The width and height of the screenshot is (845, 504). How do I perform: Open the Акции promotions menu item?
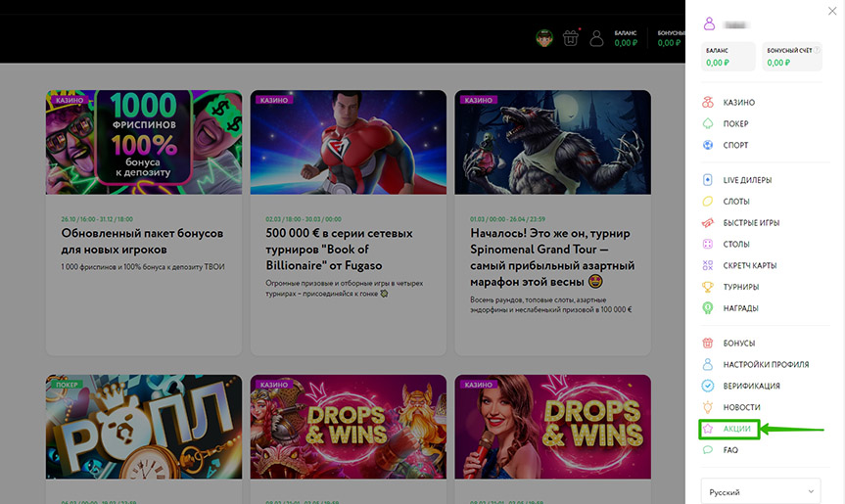(x=736, y=429)
